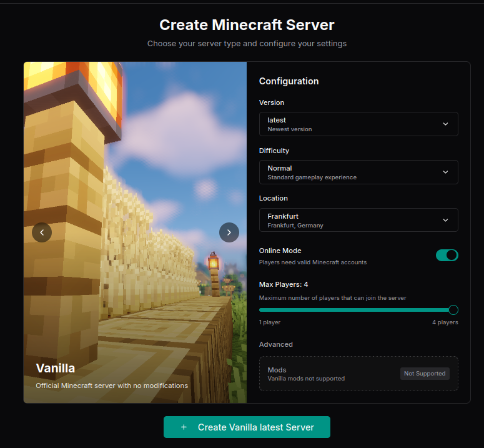The width and height of the screenshot is (484, 448).
Task: Click the 'Configuration' heading
Action: pos(289,81)
